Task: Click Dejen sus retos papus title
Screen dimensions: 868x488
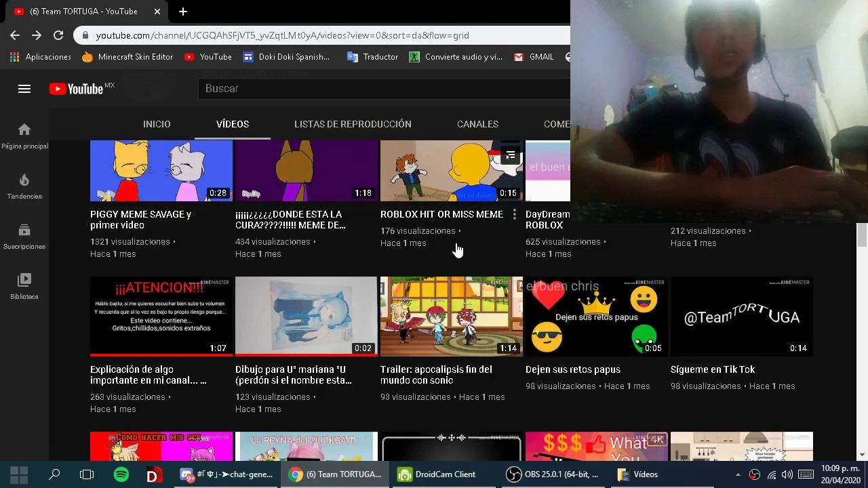Action: click(x=573, y=369)
